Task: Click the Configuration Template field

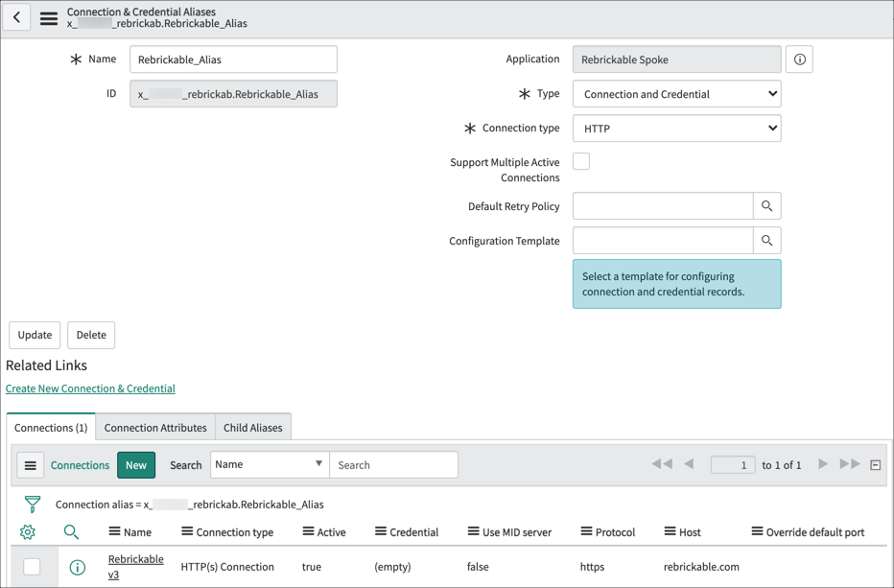Action: point(663,241)
